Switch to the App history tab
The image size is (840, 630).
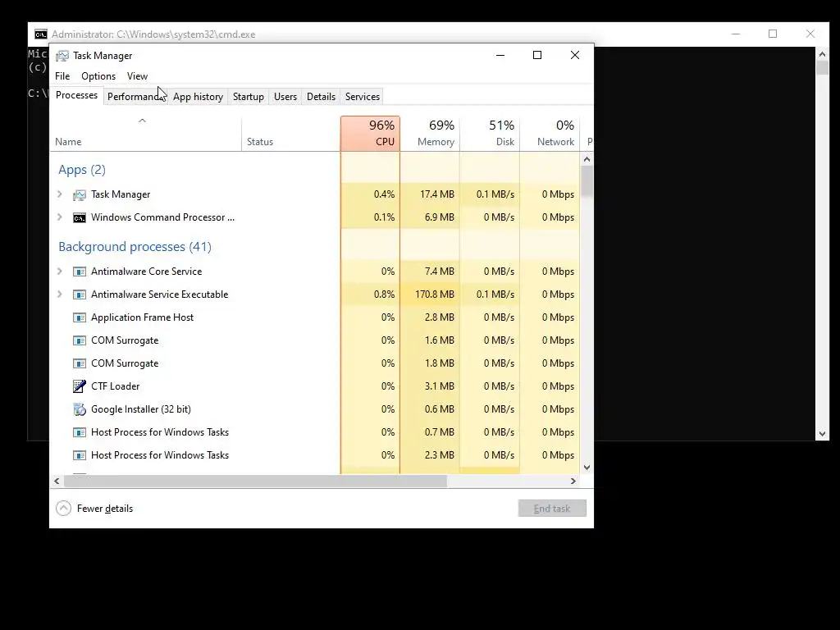click(198, 97)
